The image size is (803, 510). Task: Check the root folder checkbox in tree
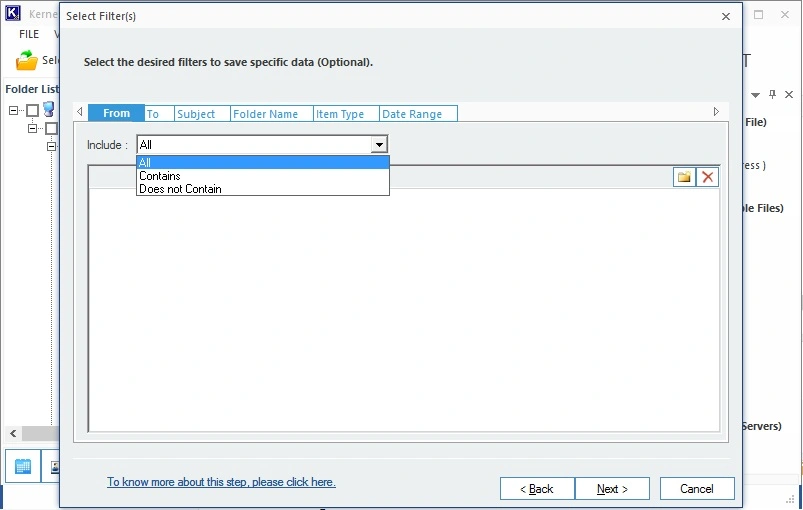point(32,110)
